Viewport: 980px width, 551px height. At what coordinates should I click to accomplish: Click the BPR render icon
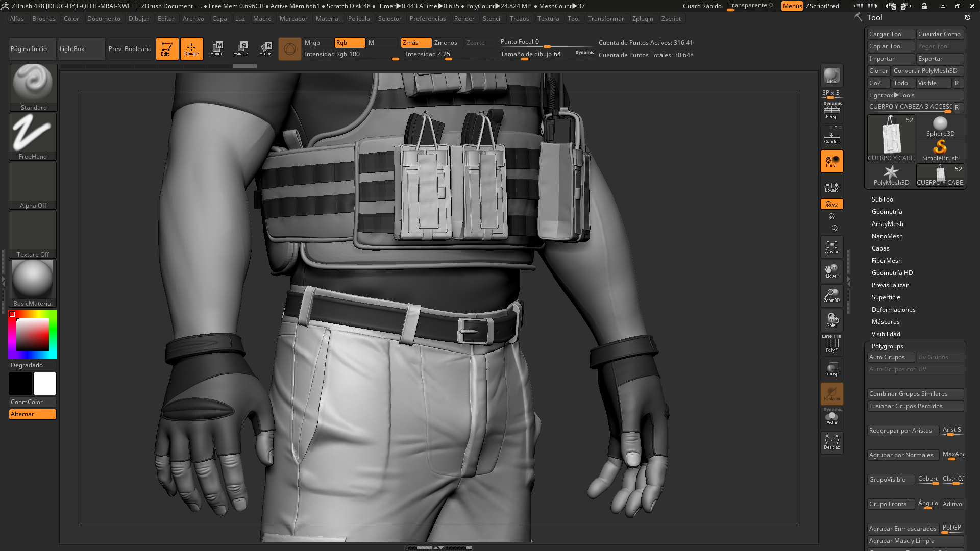(831, 77)
